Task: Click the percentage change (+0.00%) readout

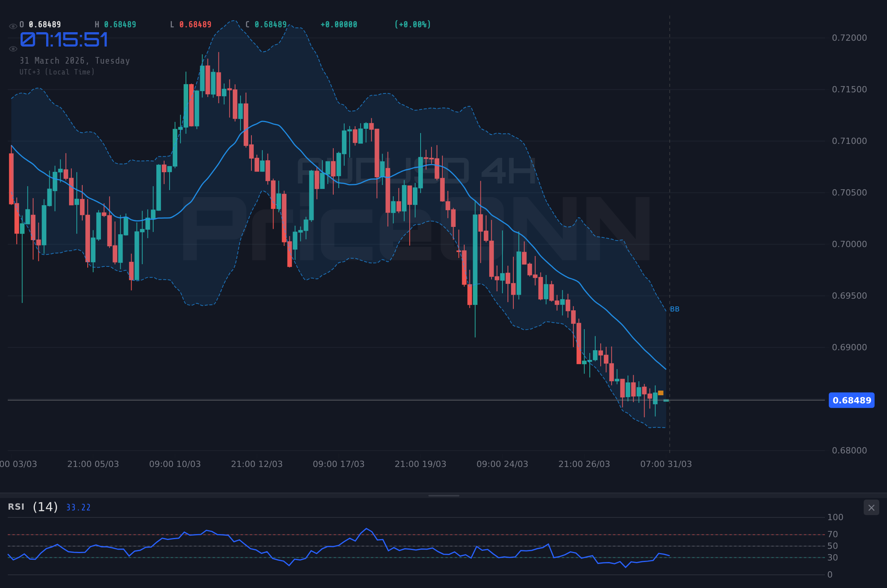Action: 412,24
